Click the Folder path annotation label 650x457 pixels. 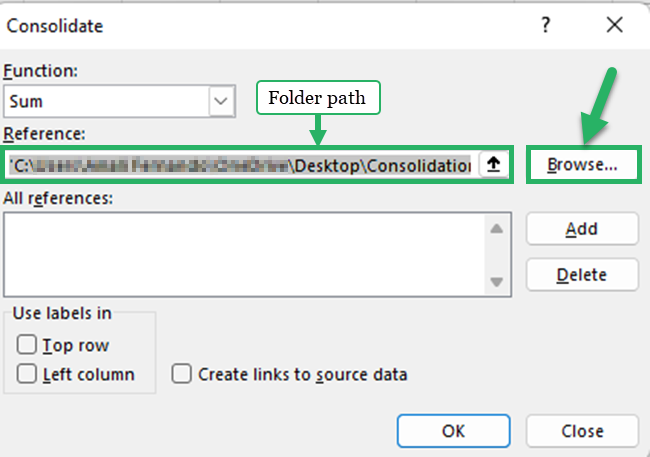[319, 98]
